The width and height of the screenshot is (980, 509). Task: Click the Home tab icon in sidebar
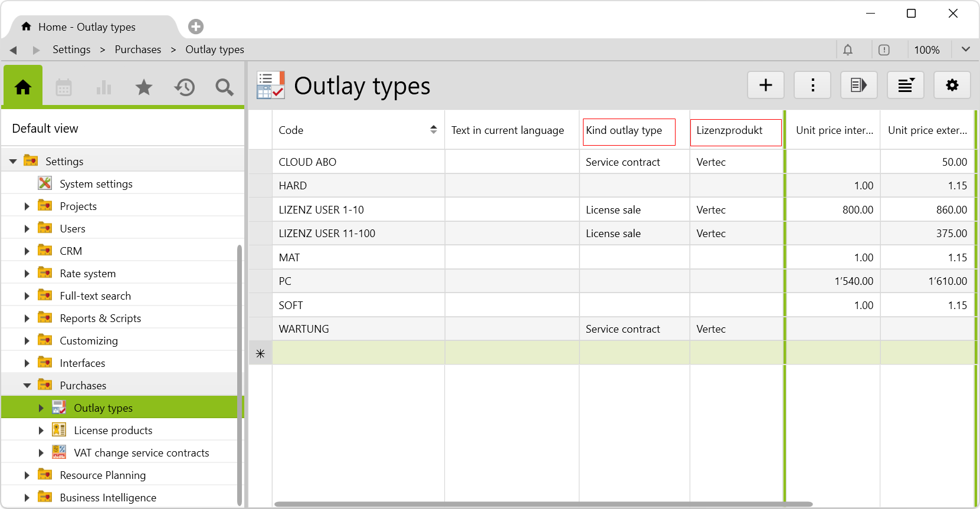(x=23, y=87)
